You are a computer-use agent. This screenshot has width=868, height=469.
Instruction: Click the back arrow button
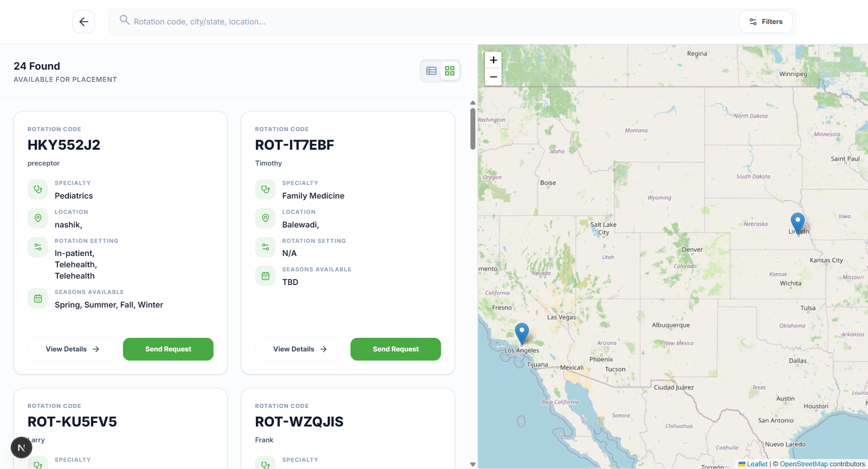click(84, 22)
